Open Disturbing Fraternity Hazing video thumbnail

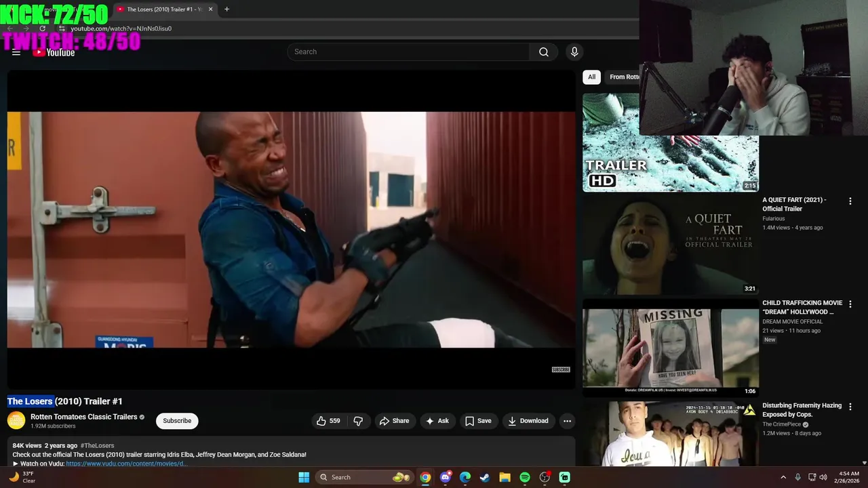click(x=671, y=434)
